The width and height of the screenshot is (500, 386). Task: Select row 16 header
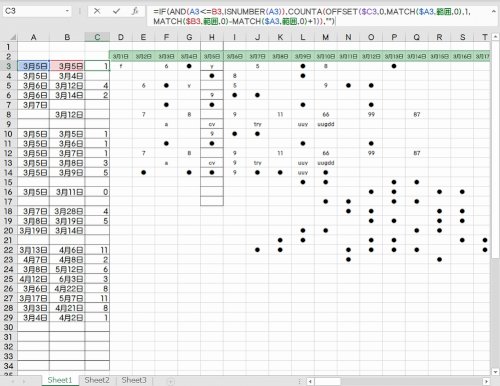[x=8, y=192]
